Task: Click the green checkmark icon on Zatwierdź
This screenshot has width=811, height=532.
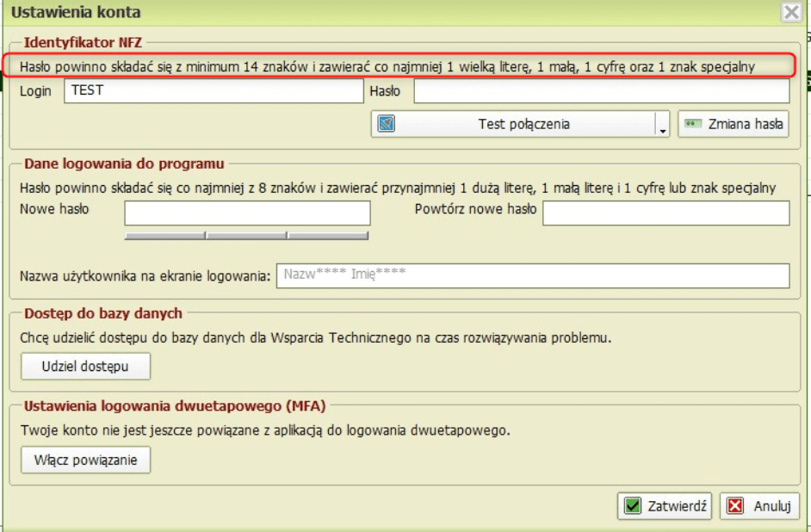Action: 633,505
